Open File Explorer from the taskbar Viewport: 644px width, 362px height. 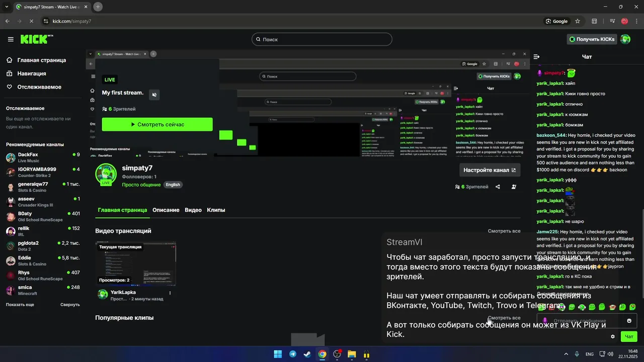coord(352,354)
